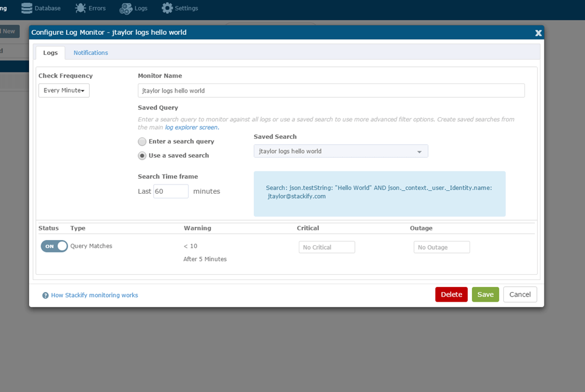Click the Warning value '< 10'
585x392 pixels.
(190, 246)
